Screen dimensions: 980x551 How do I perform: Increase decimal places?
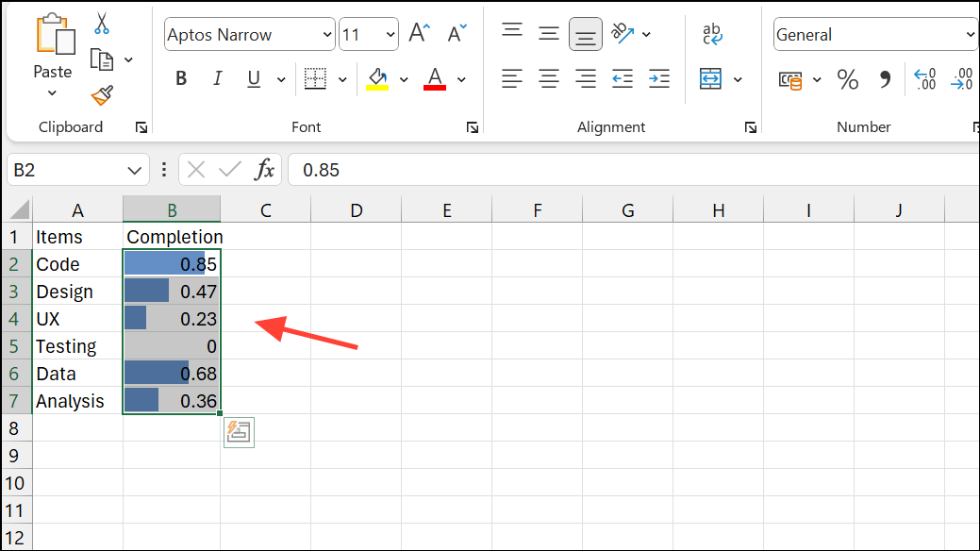924,80
